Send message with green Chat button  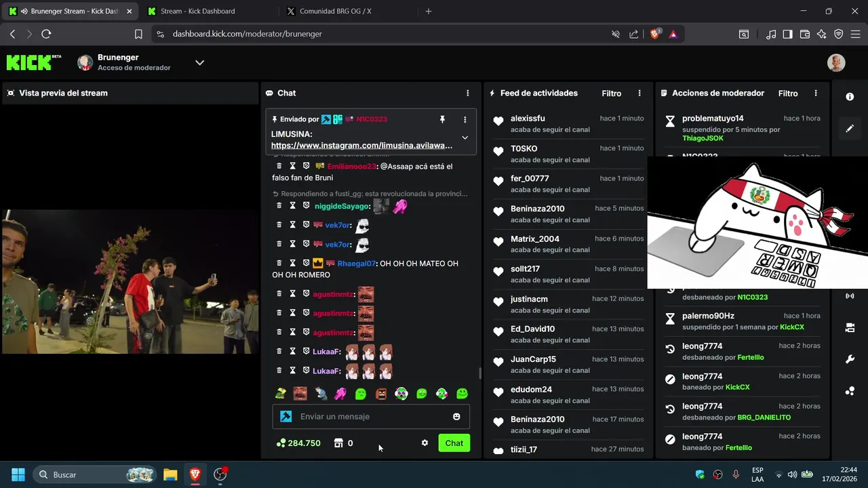click(x=454, y=443)
